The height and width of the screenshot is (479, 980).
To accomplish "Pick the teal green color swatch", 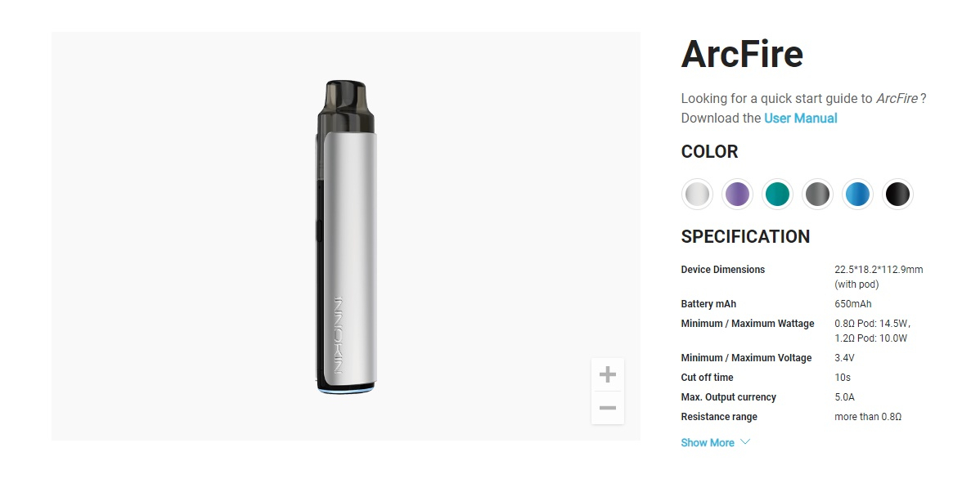I will pyautogui.click(x=777, y=195).
